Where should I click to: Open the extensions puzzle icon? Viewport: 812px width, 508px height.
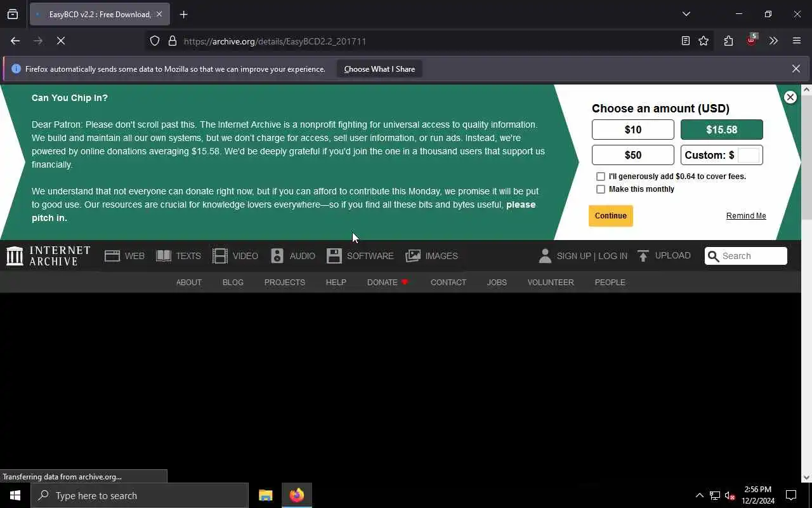pos(728,41)
